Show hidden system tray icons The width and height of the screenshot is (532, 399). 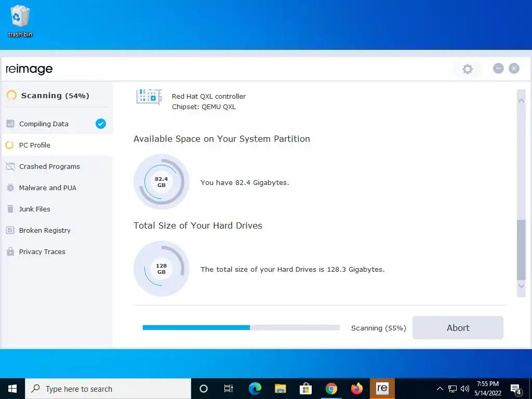pos(440,389)
